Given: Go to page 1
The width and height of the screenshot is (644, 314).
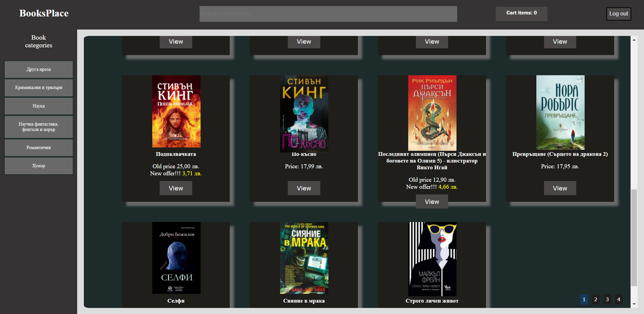Looking at the screenshot, I should (x=584, y=299).
